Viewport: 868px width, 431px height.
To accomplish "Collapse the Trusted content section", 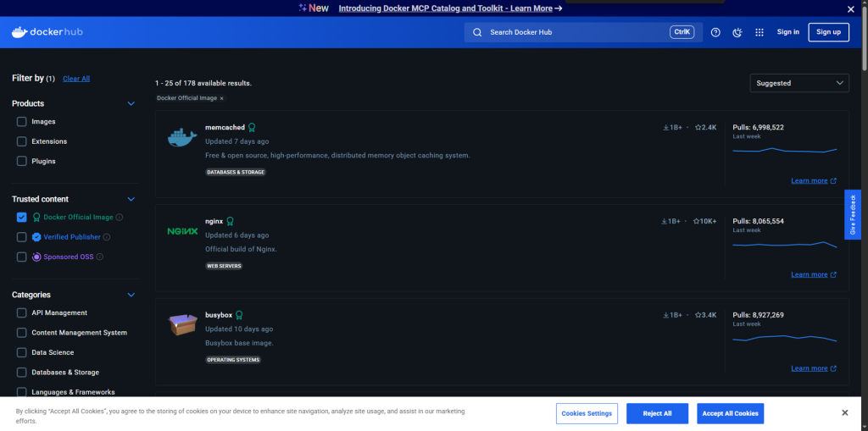I will click(131, 199).
